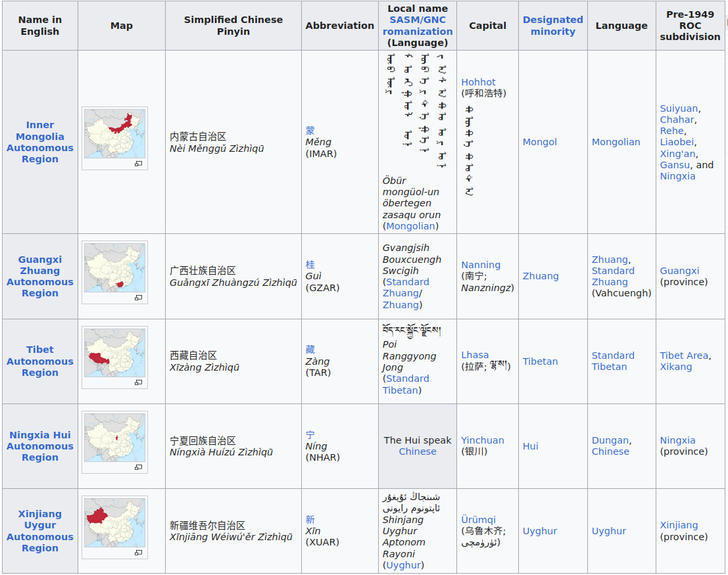Click enlarge icon under Tibet map
This screenshot has width=728, height=575.
pos(139,382)
